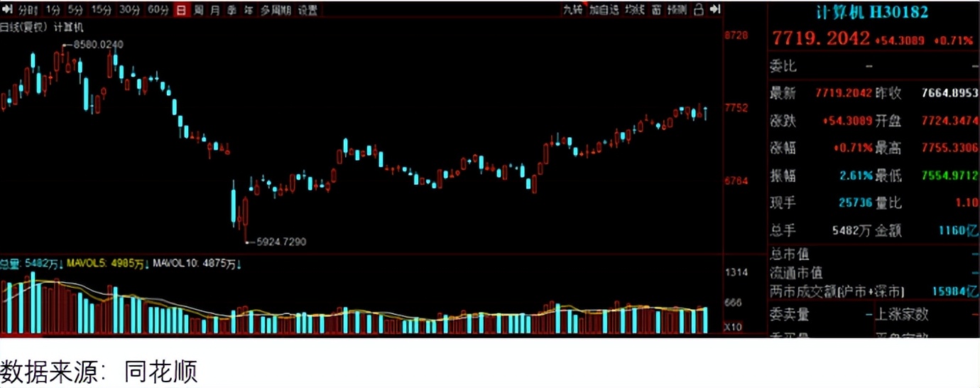The image size is (980, 388).
Task: Toggle the 均线 moving averages button
Action: point(634,9)
